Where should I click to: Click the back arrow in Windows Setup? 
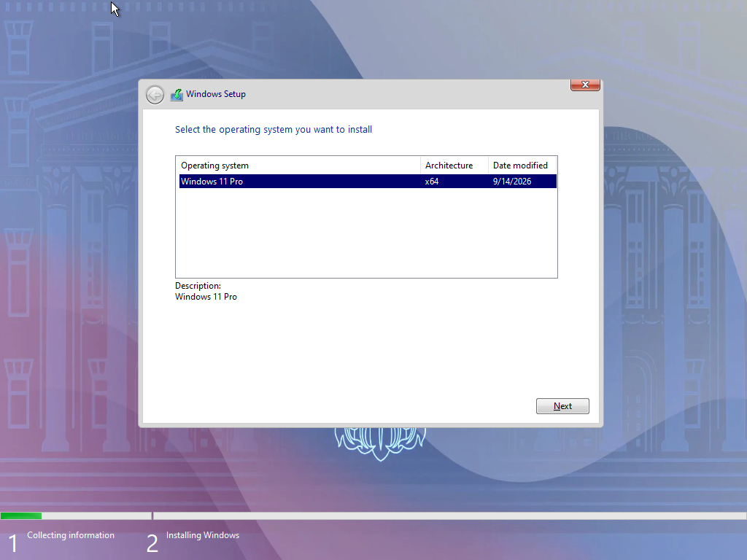click(x=155, y=95)
